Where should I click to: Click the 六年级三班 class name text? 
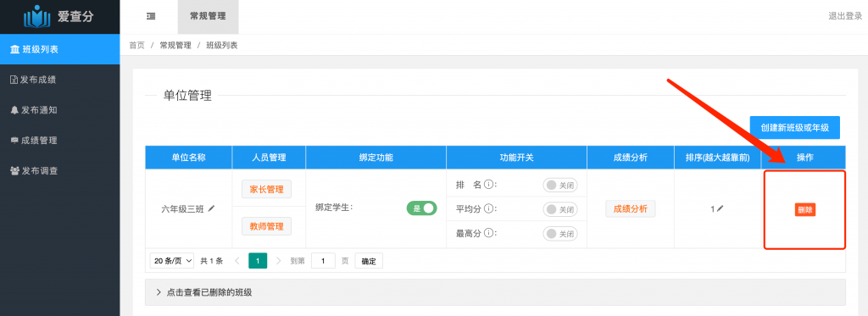183,209
